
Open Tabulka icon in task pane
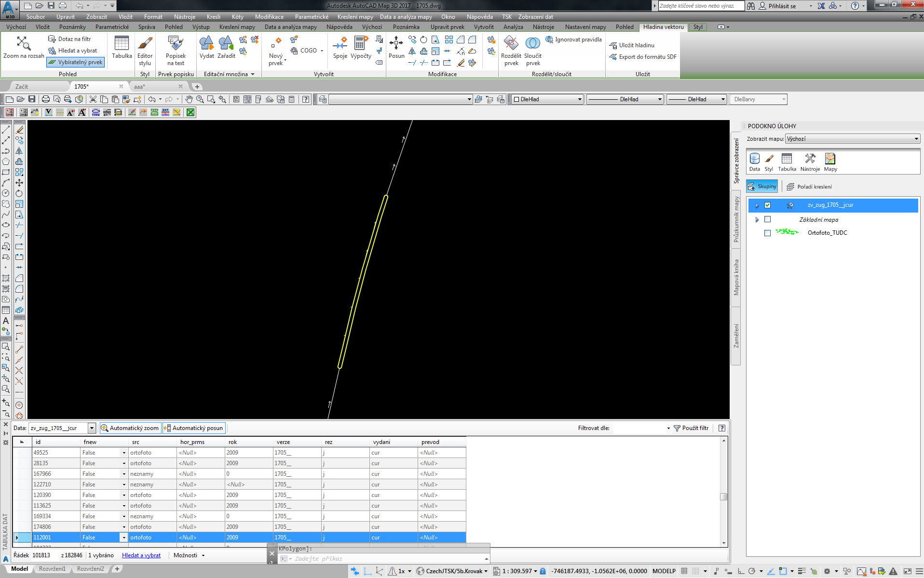[787, 162]
